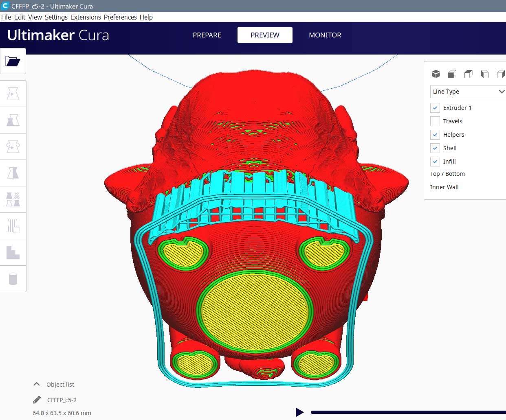Click the simulation path slider track
Screen dimensions: 506x420
(x=407, y=412)
